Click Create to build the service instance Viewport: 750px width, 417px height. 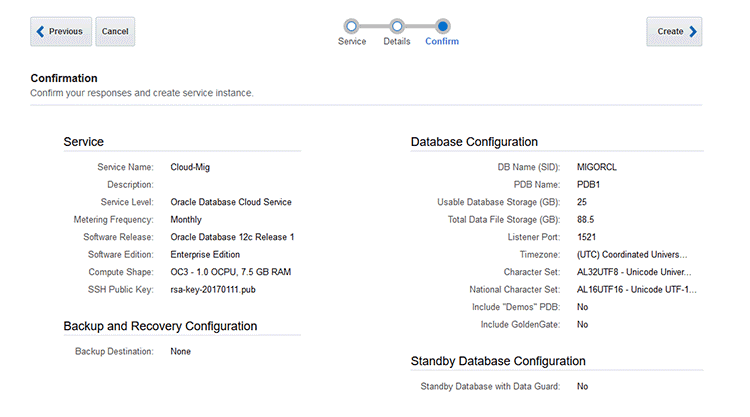click(673, 32)
